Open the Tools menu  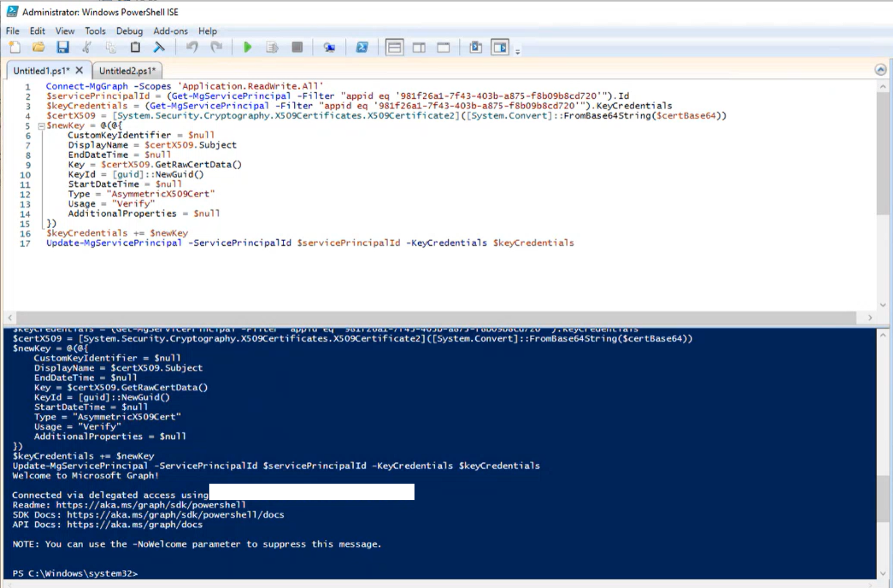coord(95,30)
